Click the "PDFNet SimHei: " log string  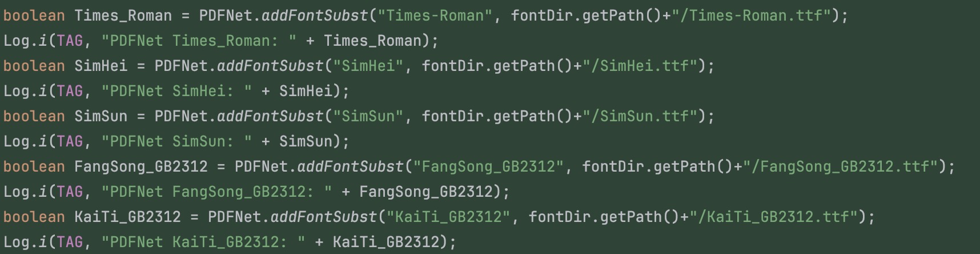click(176, 91)
